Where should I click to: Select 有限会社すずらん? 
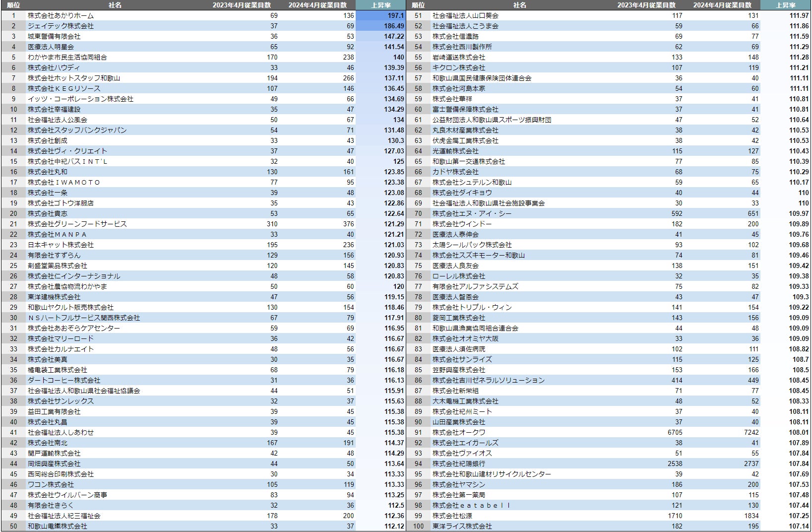(54, 255)
